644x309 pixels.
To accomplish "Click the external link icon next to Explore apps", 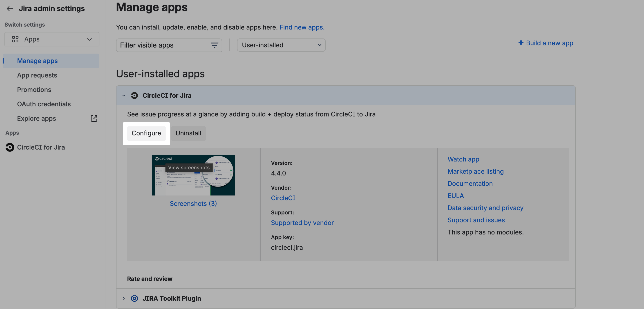I will (x=94, y=118).
